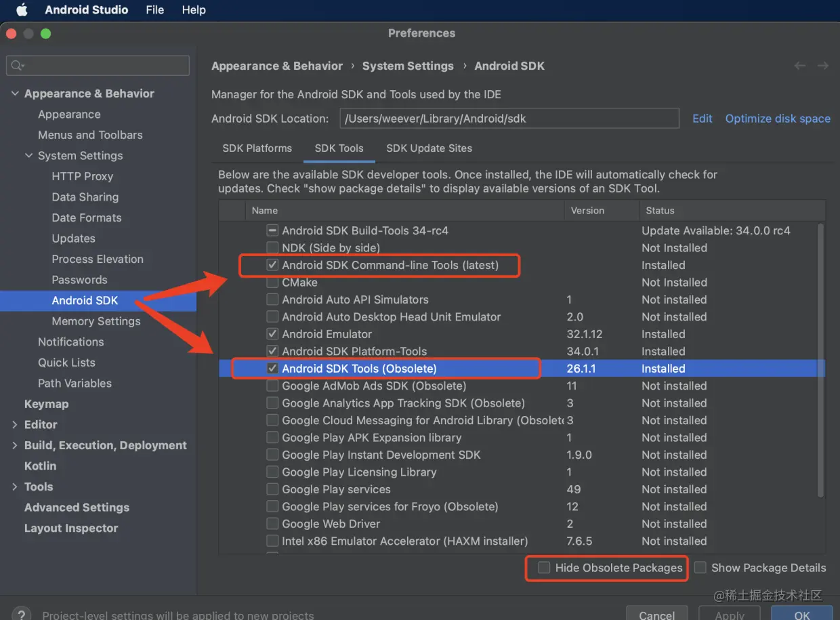Switch to SDK Platforms tab
This screenshot has width=840, height=620.
(257, 148)
